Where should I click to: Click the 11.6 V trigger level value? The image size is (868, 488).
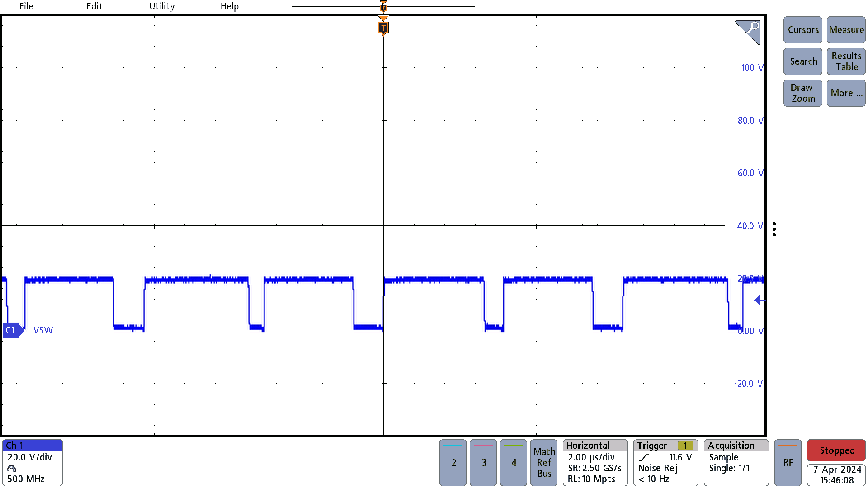[680, 457]
